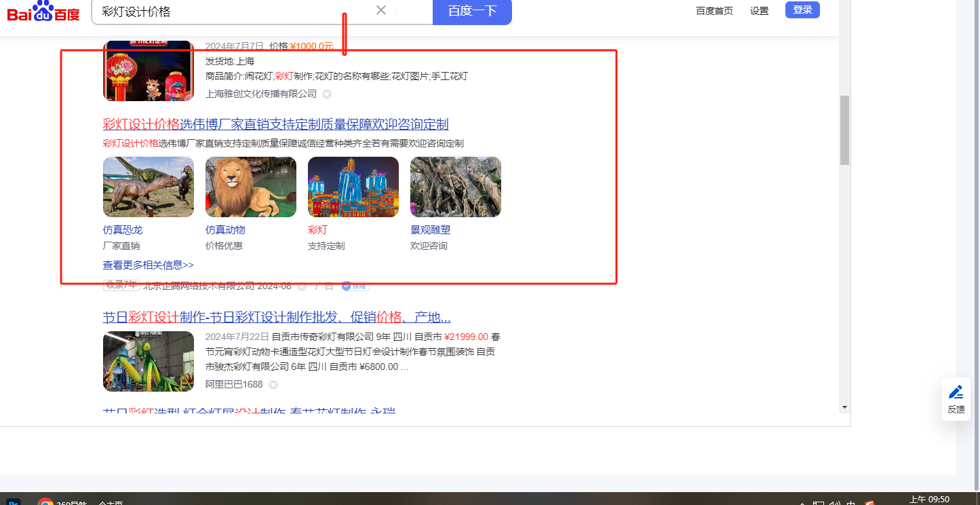This screenshot has width=980, height=505.
Task: Click the 登录 login button
Action: (802, 10)
